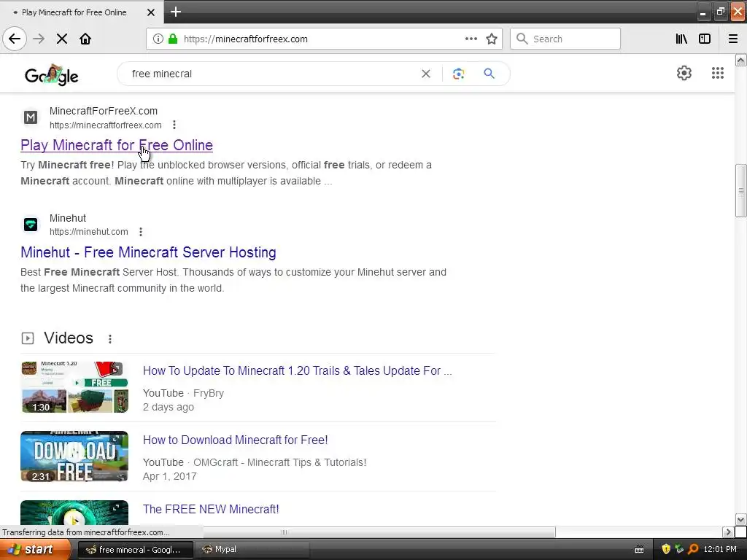Focus the browser Search box
Image resolution: width=747 pixels, height=560 pixels.
565,39
